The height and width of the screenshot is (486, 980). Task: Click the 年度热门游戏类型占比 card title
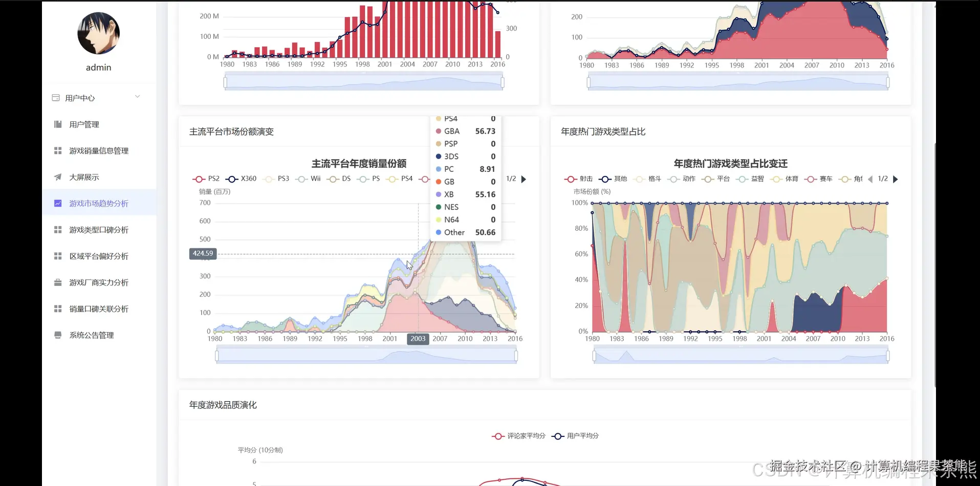coord(603,131)
